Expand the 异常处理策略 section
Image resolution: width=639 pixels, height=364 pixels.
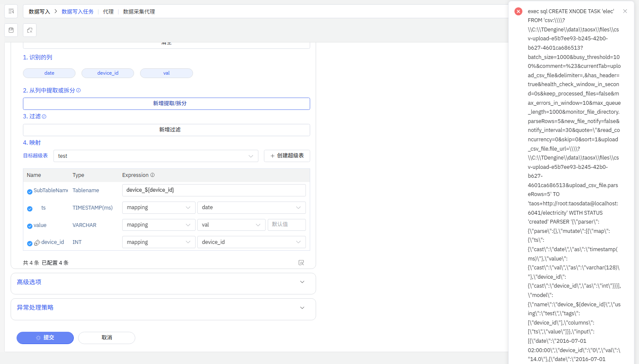[163, 308]
